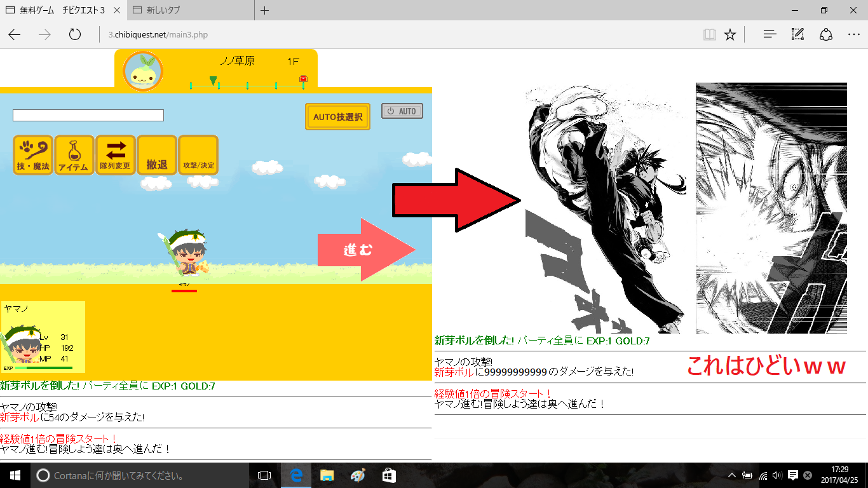
Task: Click the left '経験値1倍の冒険スタート！' text
Action: [58, 438]
